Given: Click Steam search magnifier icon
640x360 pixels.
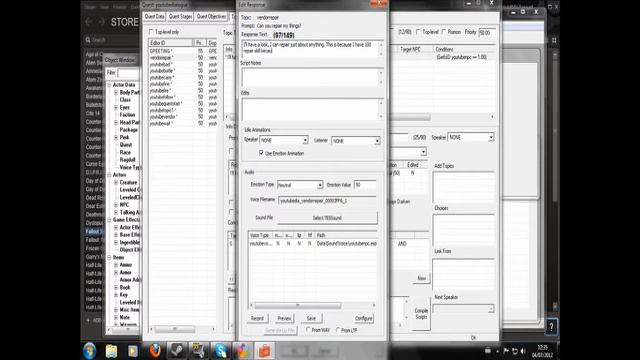Looking at the screenshot, I should (88, 40).
